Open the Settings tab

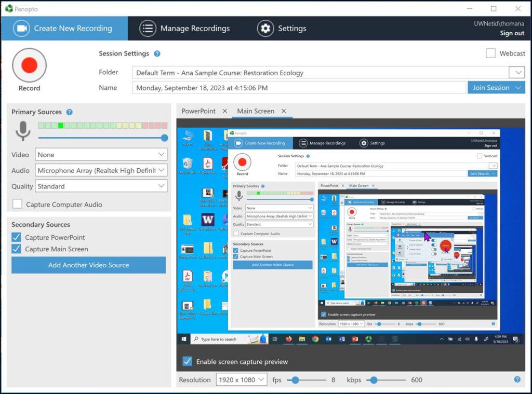coord(282,29)
